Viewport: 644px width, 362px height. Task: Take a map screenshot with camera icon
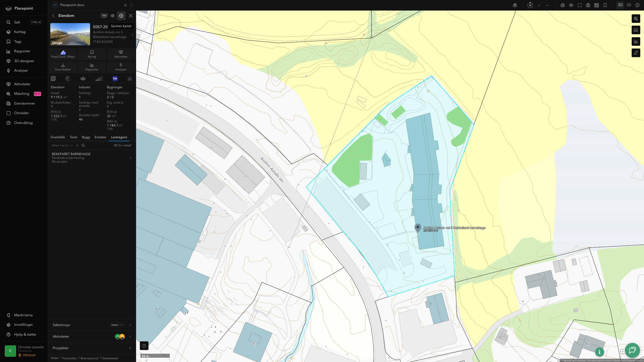[588, 5]
